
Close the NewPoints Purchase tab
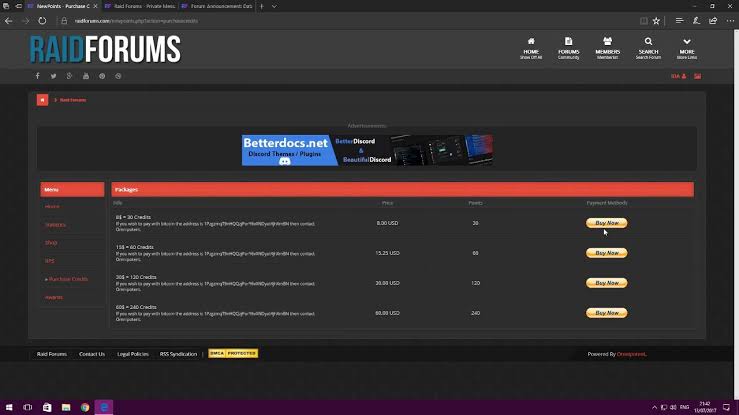pyautogui.click(x=95, y=6)
